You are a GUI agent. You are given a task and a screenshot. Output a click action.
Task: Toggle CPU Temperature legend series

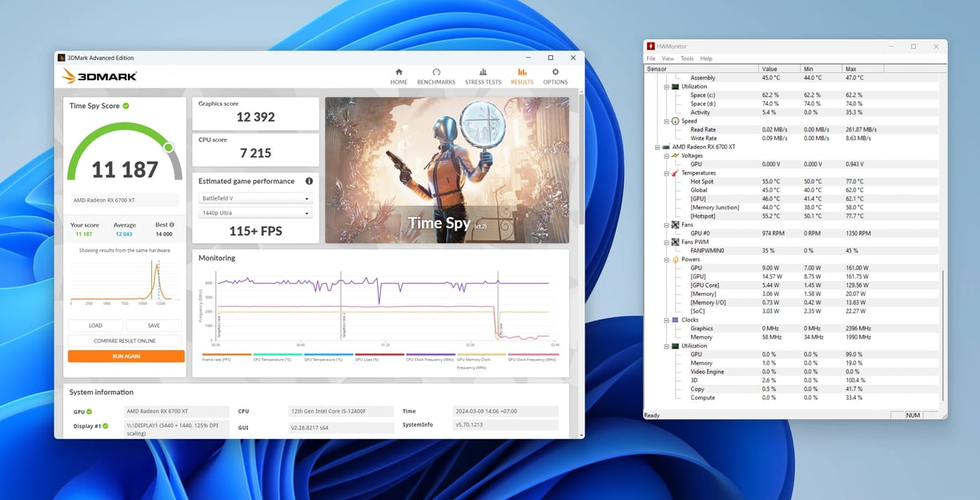pyautogui.click(x=277, y=357)
